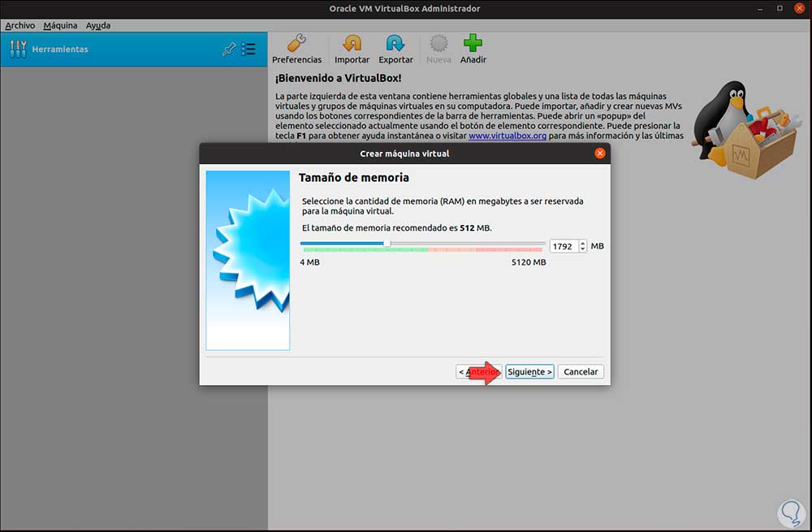Go back with the Anterior button
812x532 pixels.
click(x=478, y=371)
